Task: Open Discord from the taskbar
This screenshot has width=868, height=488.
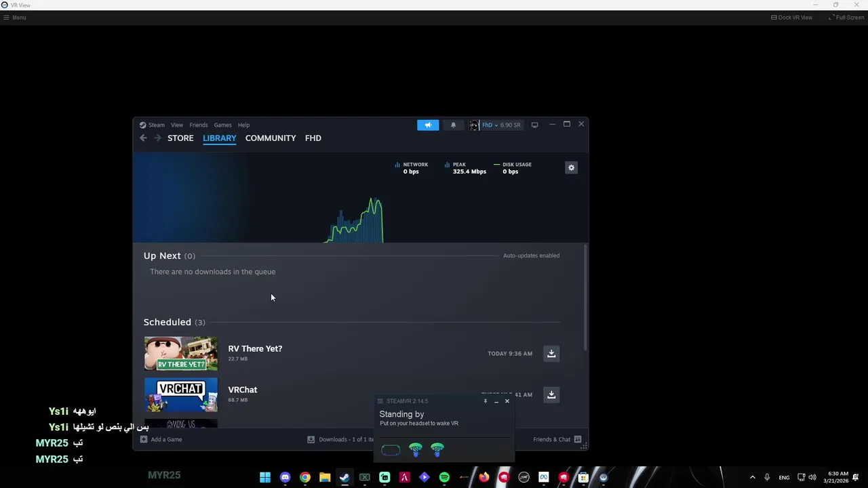Action: pyautogui.click(x=285, y=477)
